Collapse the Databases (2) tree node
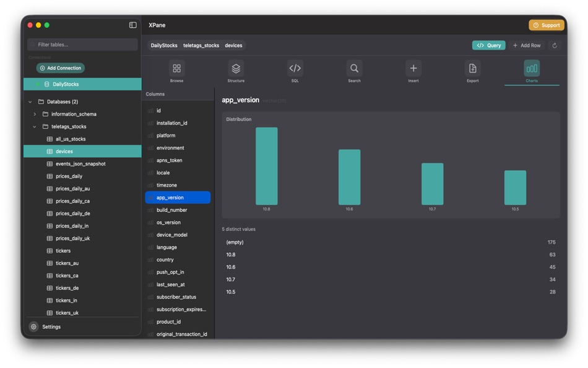588x368 pixels. (x=30, y=102)
